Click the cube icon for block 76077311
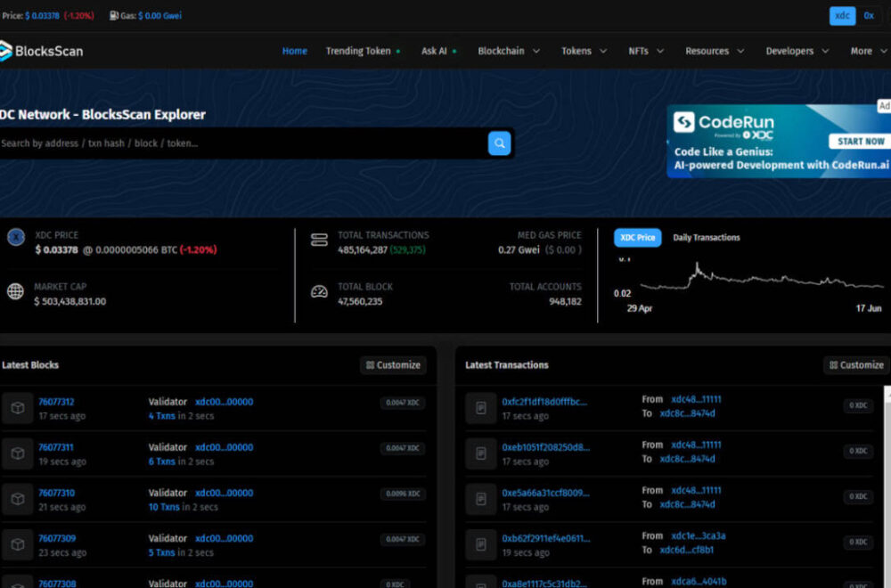The image size is (891, 588). [x=18, y=453]
